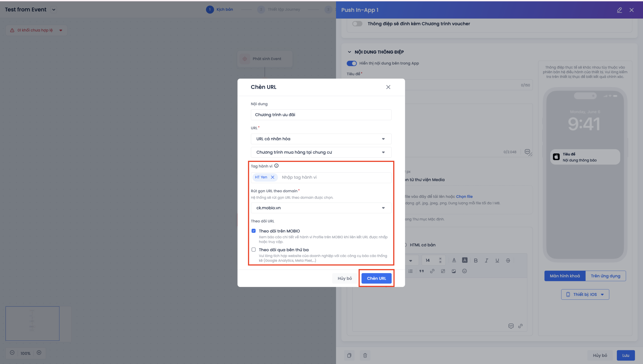Image resolution: width=643 pixels, height=364 pixels.
Task: Check Theo dõi qua bên thứ ba
Action: pyautogui.click(x=254, y=250)
